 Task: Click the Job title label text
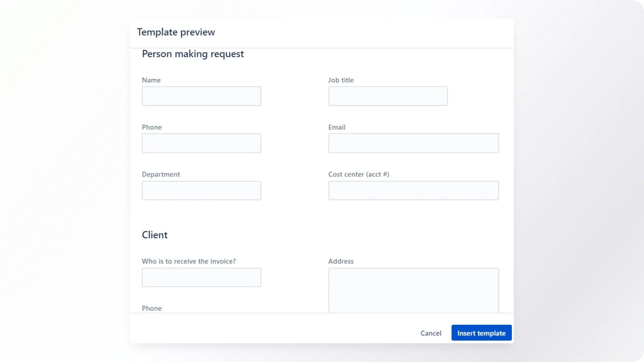click(341, 80)
